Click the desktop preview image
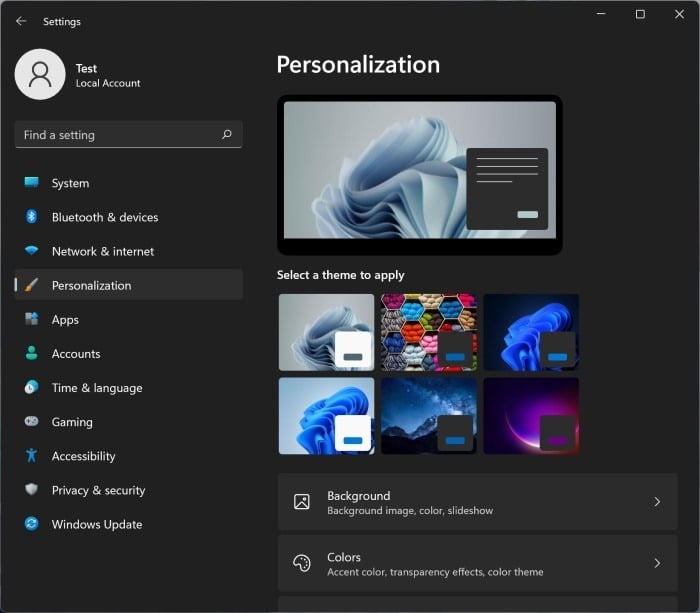This screenshot has width=700, height=613. click(420, 174)
